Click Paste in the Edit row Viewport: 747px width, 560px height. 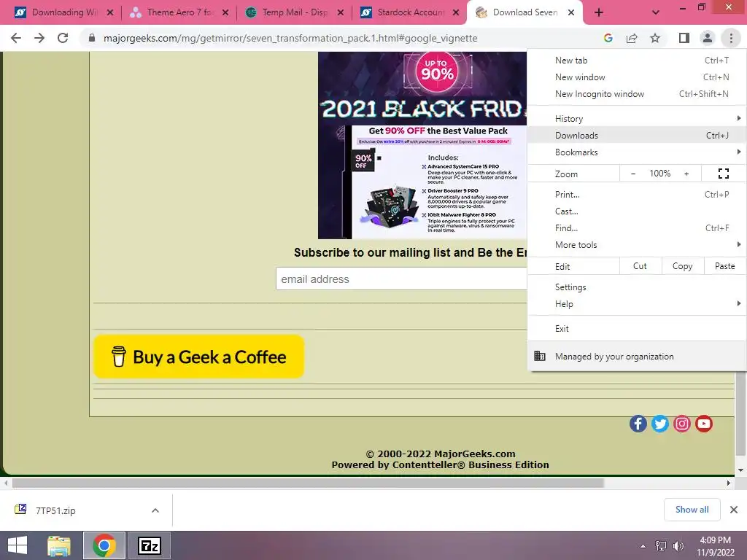click(725, 266)
